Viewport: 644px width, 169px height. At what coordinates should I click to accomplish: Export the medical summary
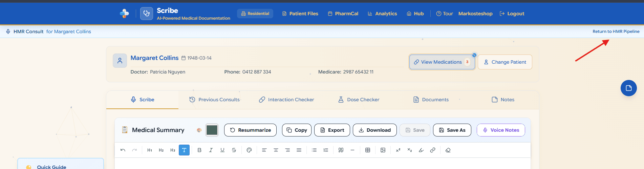(x=332, y=130)
